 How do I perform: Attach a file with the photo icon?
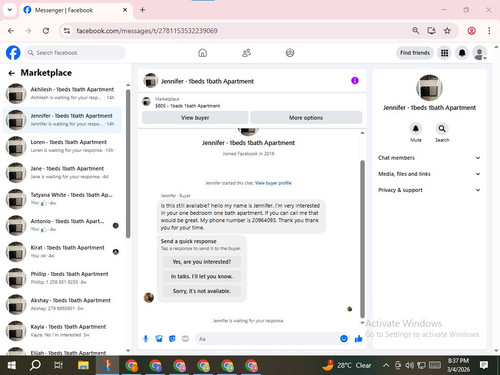[x=159, y=339]
